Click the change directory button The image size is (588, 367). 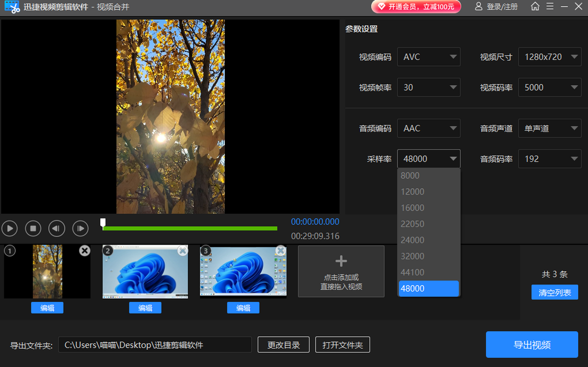pyautogui.click(x=284, y=345)
